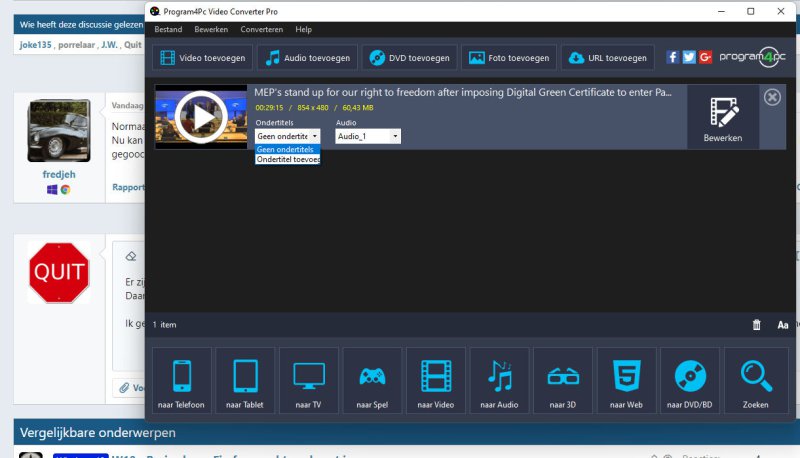Select 'Ondertitel toevoegen' from the dropdown list
The height and width of the screenshot is (458, 800).
[288, 159]
